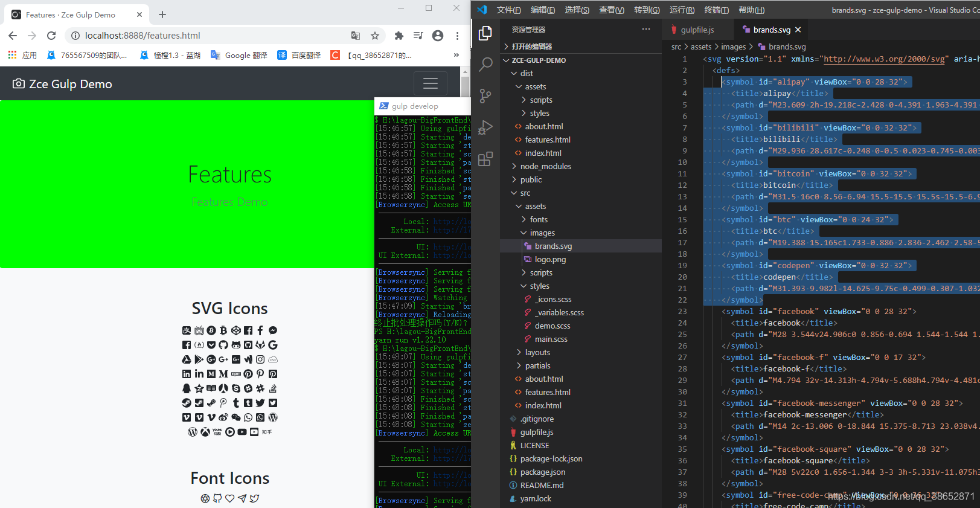
Task: Open the Search view in VS Code
Action: pyautogui.click(x=485, y=65)
